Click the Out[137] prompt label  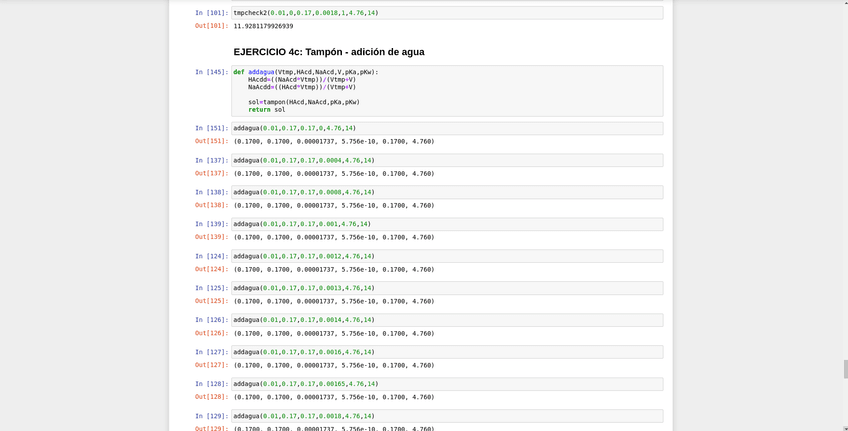point(211,174)
